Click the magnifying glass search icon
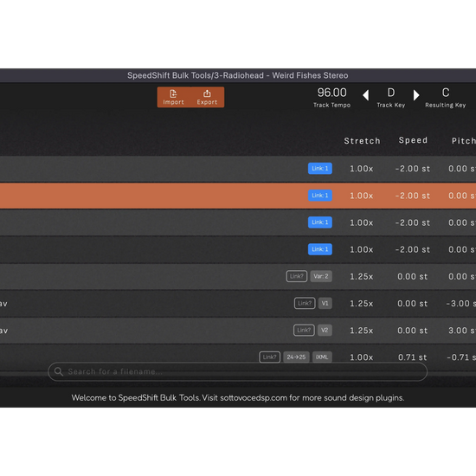This screenshot has width=476, height=476. coord(59,371)
